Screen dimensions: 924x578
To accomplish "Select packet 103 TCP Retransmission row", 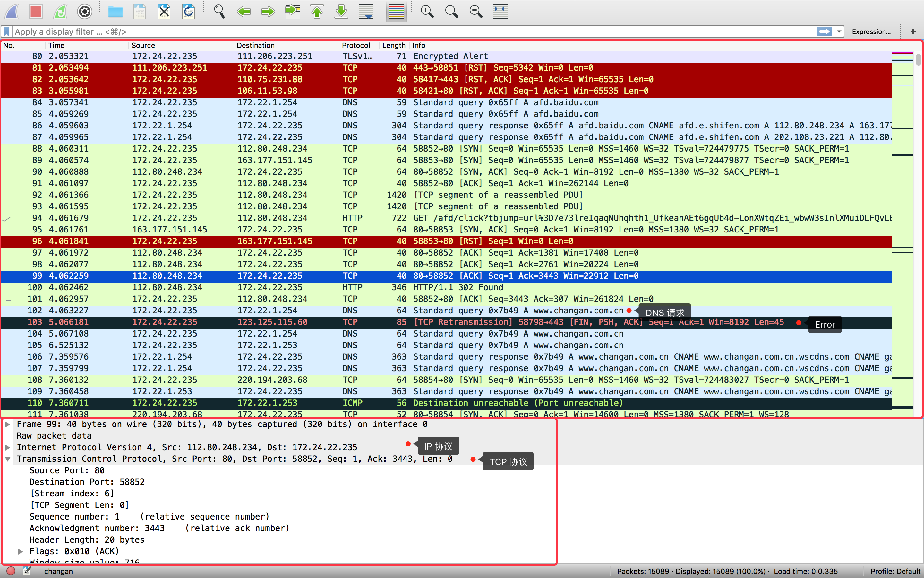I will coord(446,322).
